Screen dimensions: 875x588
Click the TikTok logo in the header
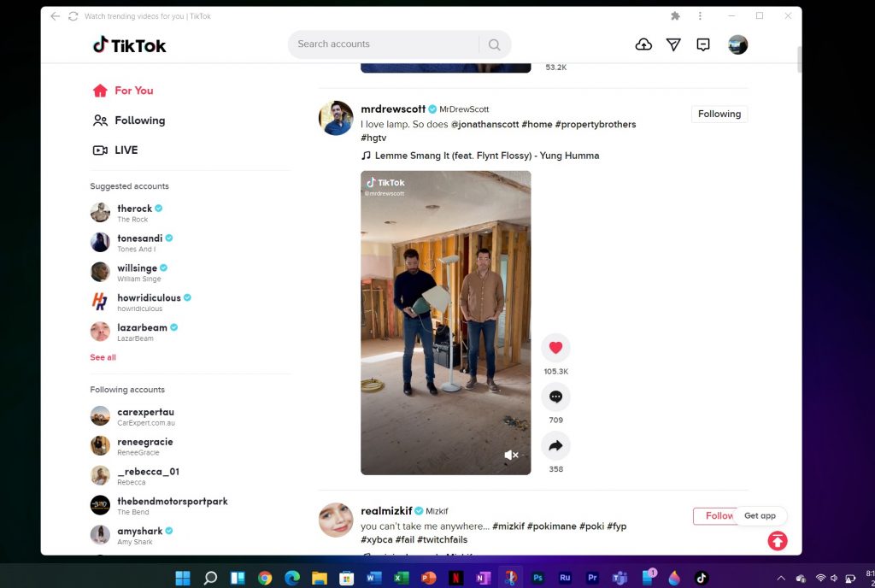[x=130, y=44]
